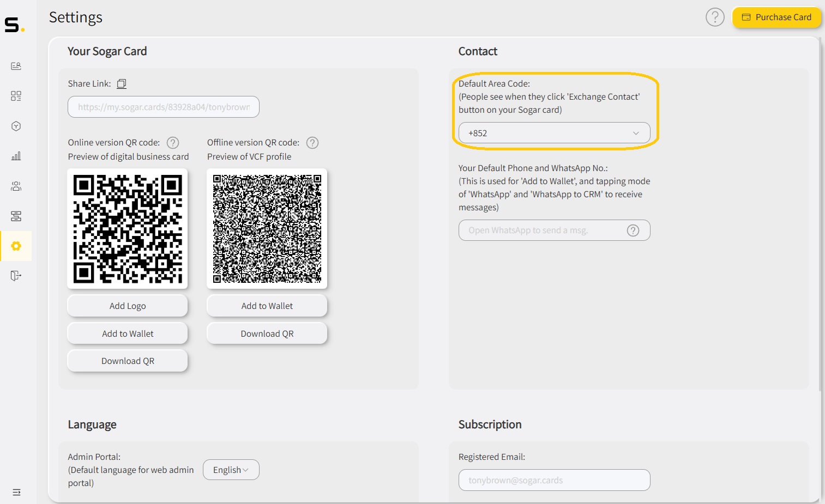The height and width of the screenshot is (504, 825).
Task: Expand the sidebar using the bottom menu icon
Action: click(x=16, y=492)
